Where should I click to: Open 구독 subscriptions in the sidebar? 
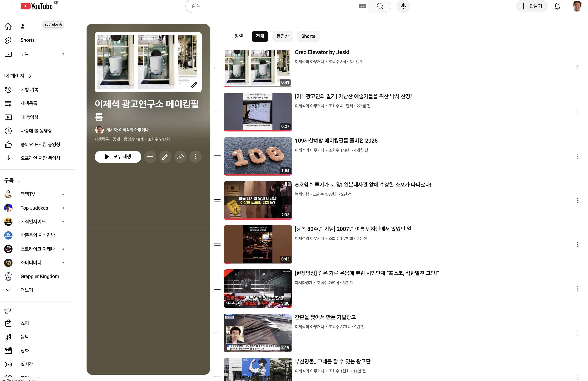click(x=37, y=54)
